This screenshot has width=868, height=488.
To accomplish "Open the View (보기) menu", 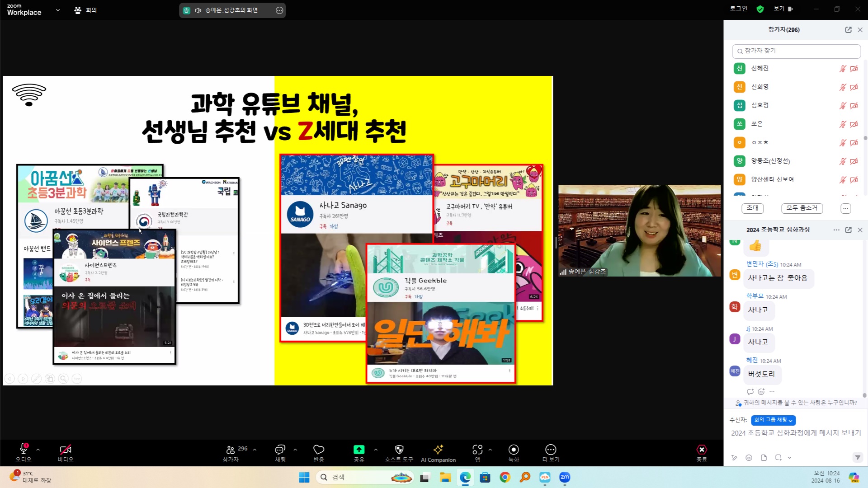I will tap(783, 9).
